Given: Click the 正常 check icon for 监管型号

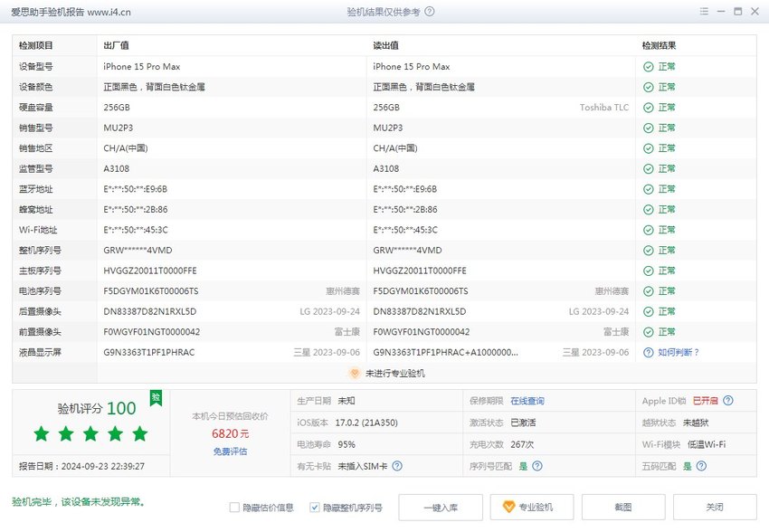Looking at the screenshot, I should (649, 168).
